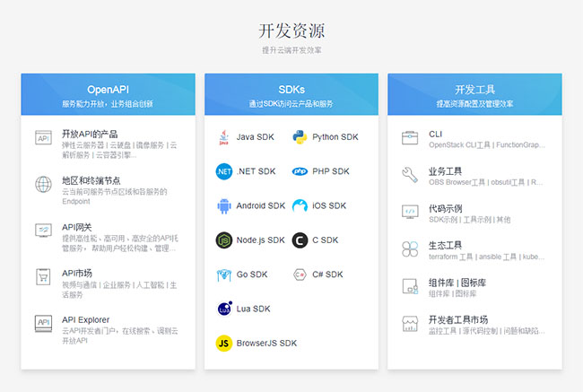
Task: Click the BrowserJS yellow JS icon
Action: point(223,343)
